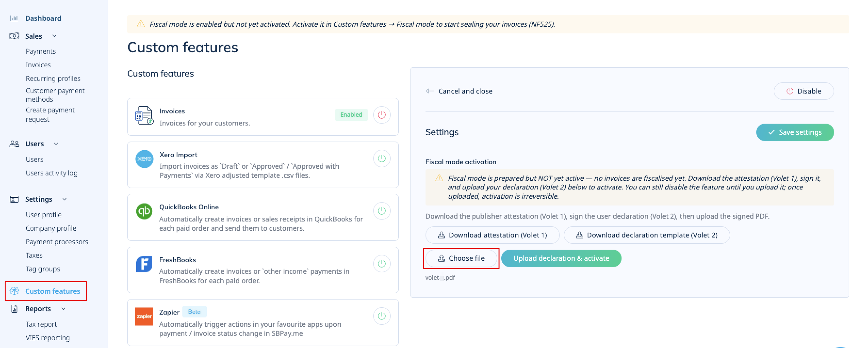
Task: Turn off the Invoices feature power toggle
Action: (x=381, y=115)
